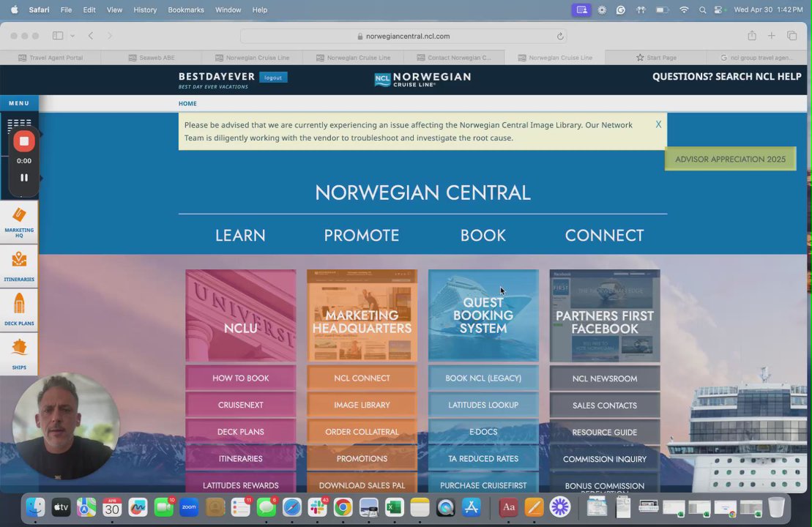Open Control Center in the menu bar
Screen dimensions: 812x527
(718, 10)
